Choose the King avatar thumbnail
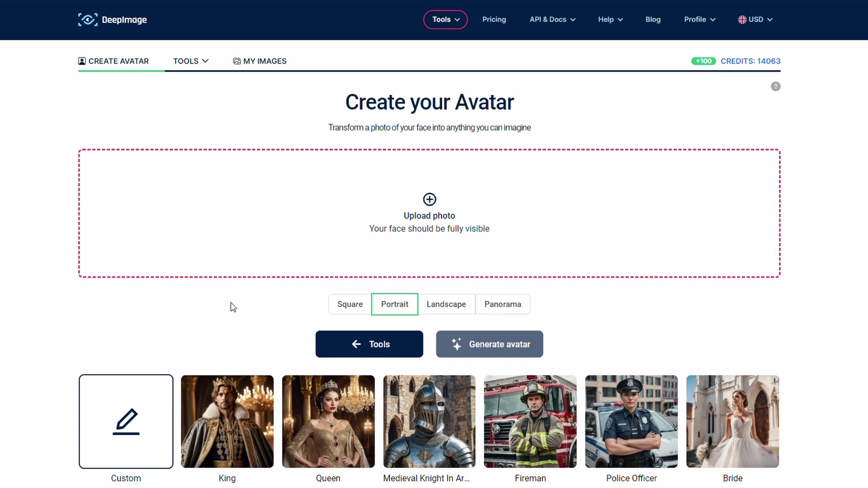The height and width of the screenshot is (488, 868). point(227,422)
